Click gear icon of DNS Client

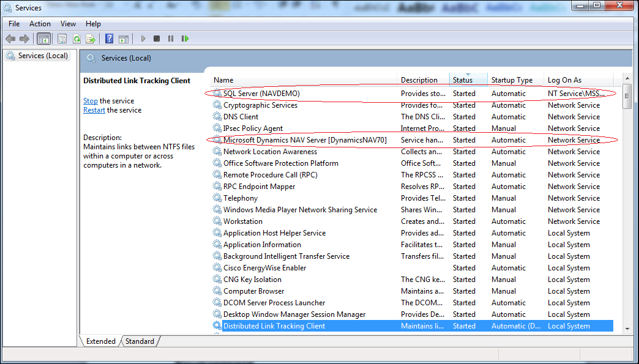(x=217, y=116)
